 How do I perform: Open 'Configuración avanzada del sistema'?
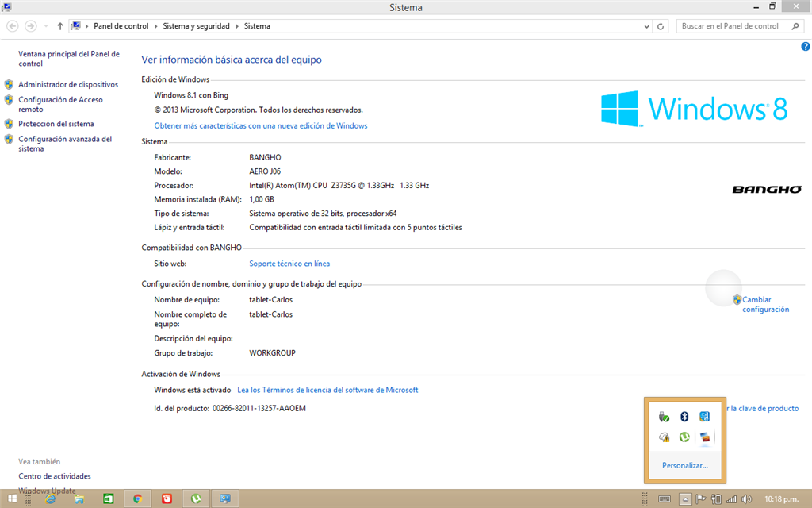tap(65, 144)
